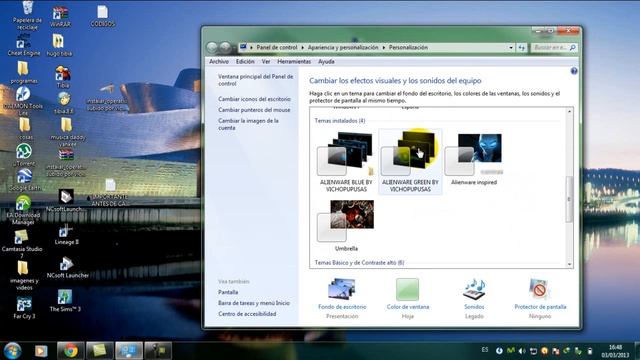Select the Tibia desktop shortcut
The image size is (640, 360).
63,77
